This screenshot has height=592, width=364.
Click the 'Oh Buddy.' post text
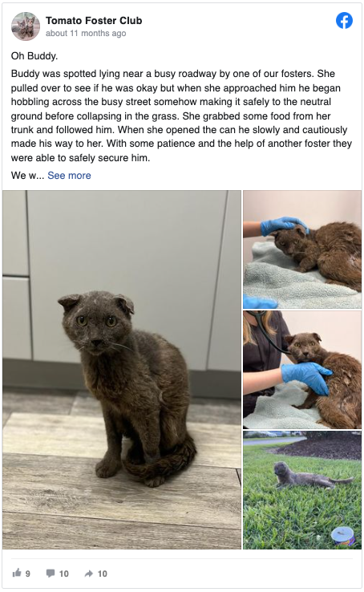tap(34, 56)
